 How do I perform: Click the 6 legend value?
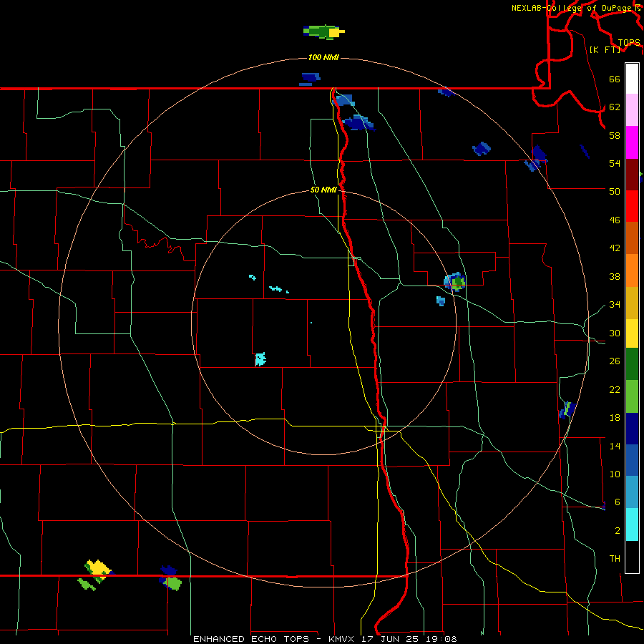617,502
